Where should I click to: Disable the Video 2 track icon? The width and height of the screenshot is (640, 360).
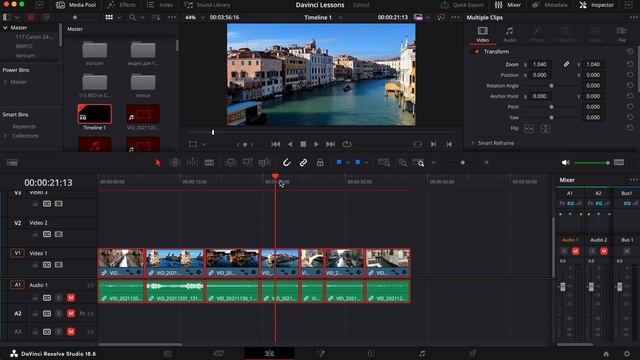[x=59, y=234]
